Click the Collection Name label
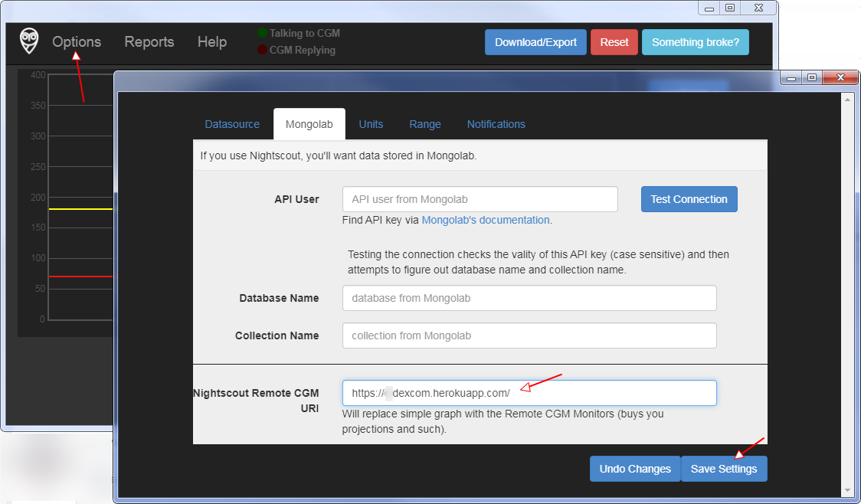 click(x=277, y=335)
